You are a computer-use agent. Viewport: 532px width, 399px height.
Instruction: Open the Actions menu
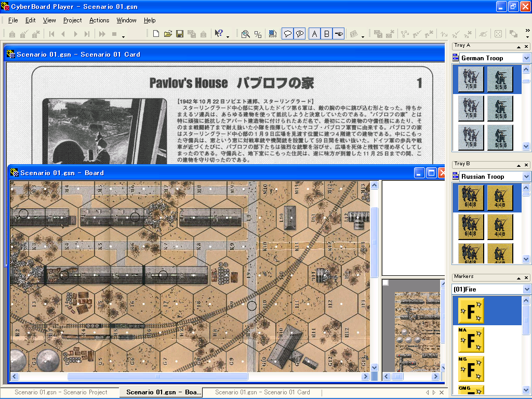tap(99, 20)
